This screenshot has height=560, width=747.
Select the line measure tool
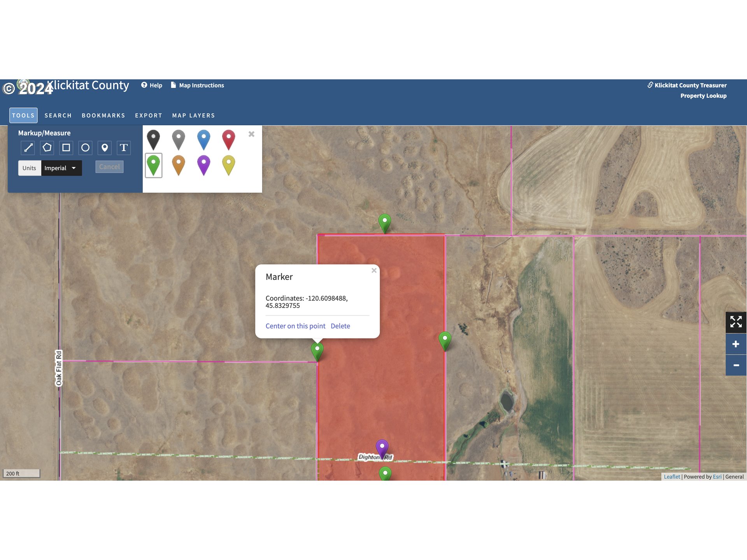point(28,148)
